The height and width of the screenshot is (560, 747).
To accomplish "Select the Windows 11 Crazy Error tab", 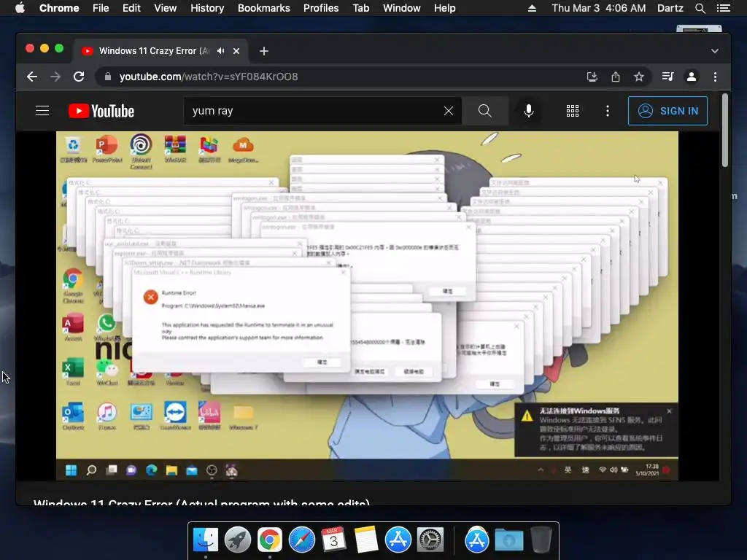I will (x=154, y=51).
